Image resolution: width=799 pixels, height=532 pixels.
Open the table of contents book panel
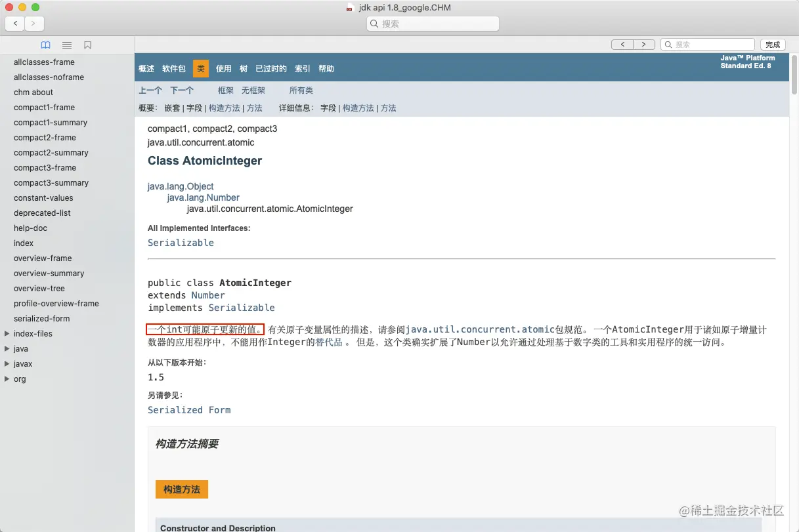[45, 45]
